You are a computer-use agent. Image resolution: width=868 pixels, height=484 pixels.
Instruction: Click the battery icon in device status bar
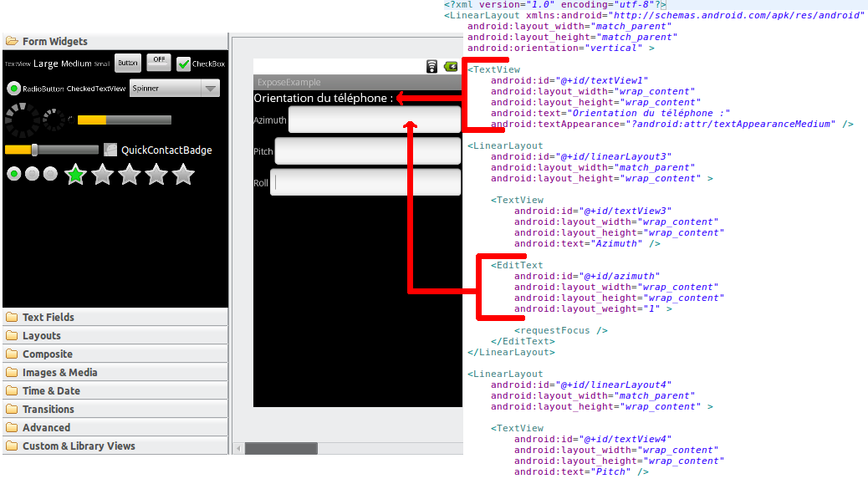click(x=452, y=67)
